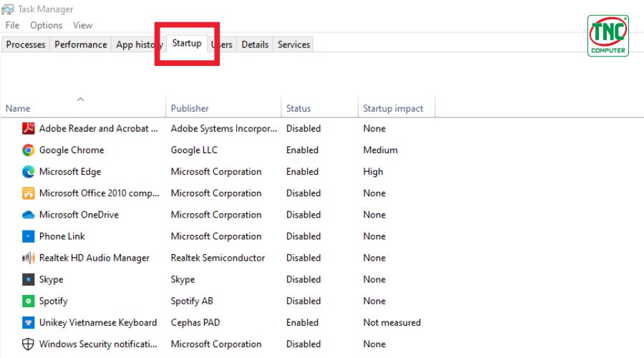Sort by the Publisher column header

point(223,109)
